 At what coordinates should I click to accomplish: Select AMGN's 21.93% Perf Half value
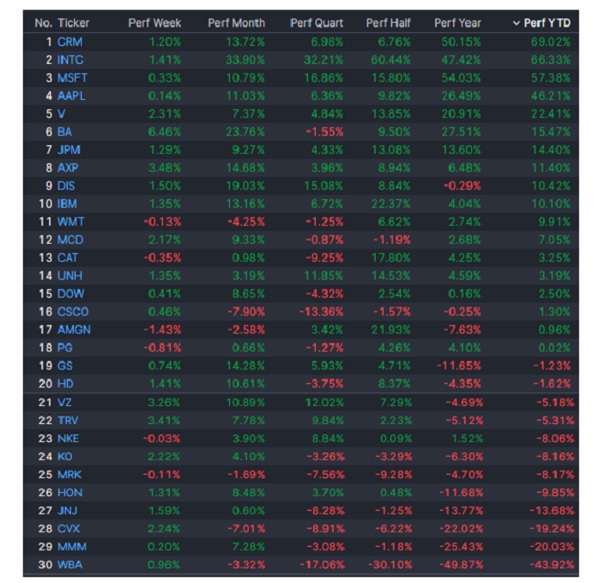pos(391,329)
